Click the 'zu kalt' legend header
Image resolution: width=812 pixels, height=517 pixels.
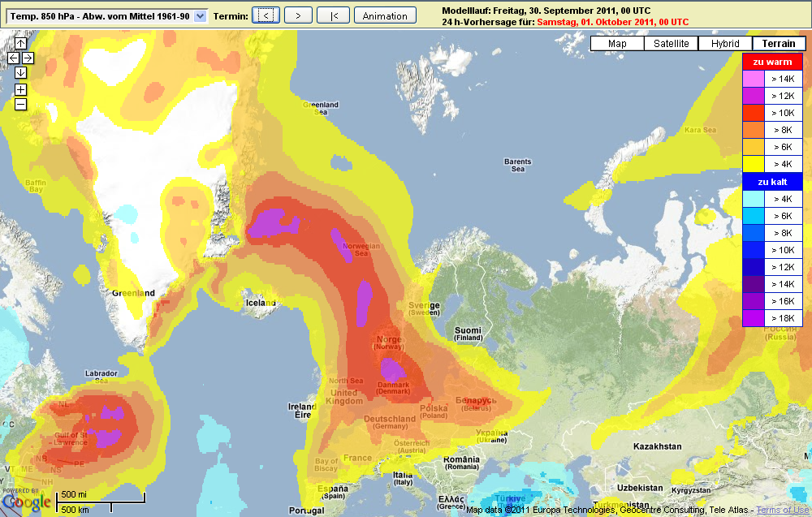(772, 182)
